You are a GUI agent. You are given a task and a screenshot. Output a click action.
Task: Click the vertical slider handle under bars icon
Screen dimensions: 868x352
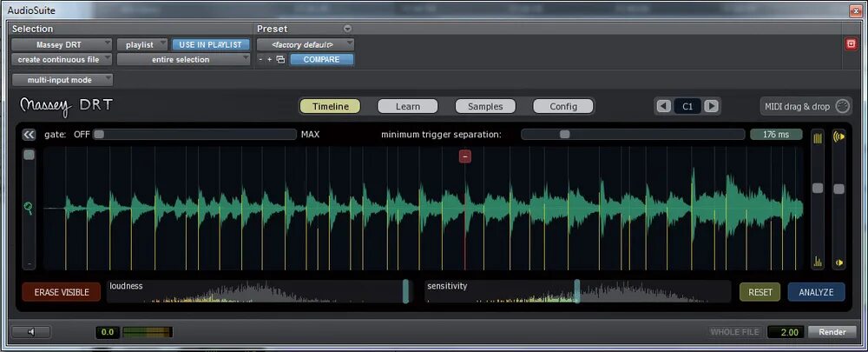click(818, 189)
